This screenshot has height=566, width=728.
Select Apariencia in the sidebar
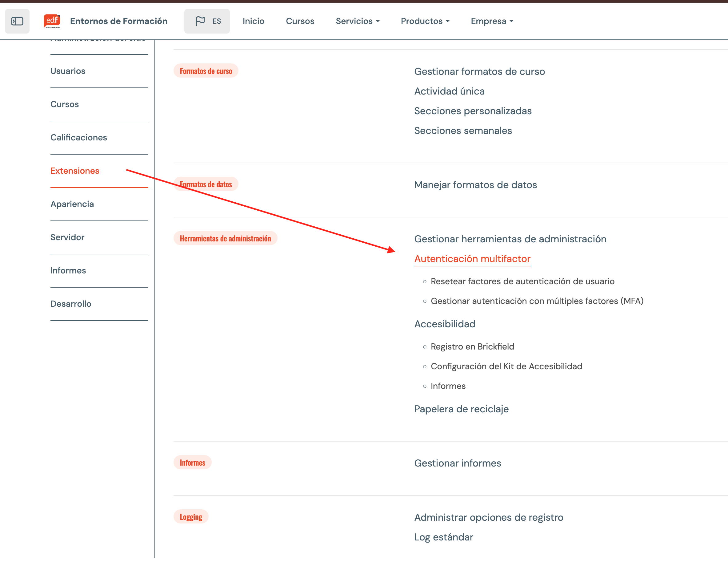pos(72,204)
